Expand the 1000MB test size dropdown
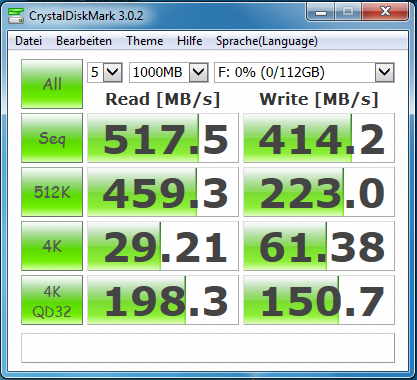This screenshot has height=380, width=417. (x=169, y=72)
